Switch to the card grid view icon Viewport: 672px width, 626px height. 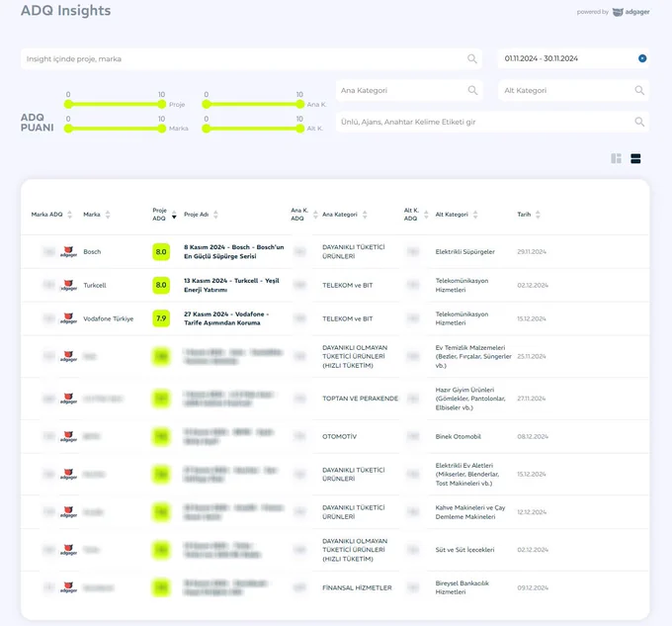coord(616,158)
